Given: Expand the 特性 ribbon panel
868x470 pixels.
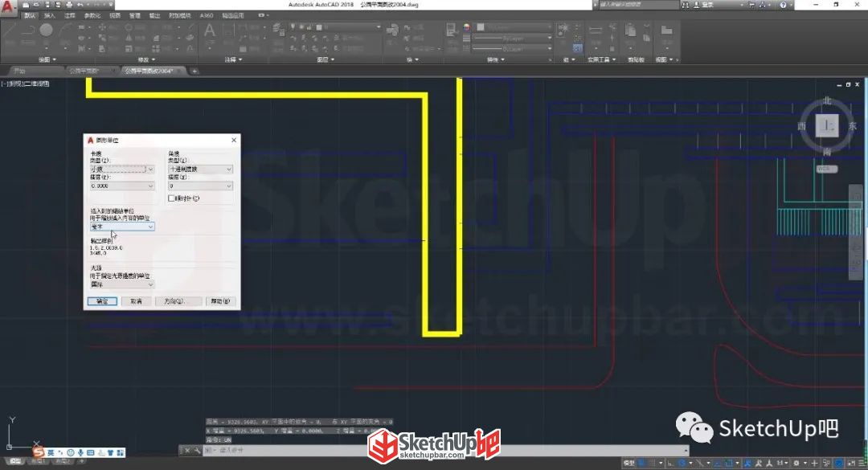Looking at the screenshot, I should coord(495,59).
